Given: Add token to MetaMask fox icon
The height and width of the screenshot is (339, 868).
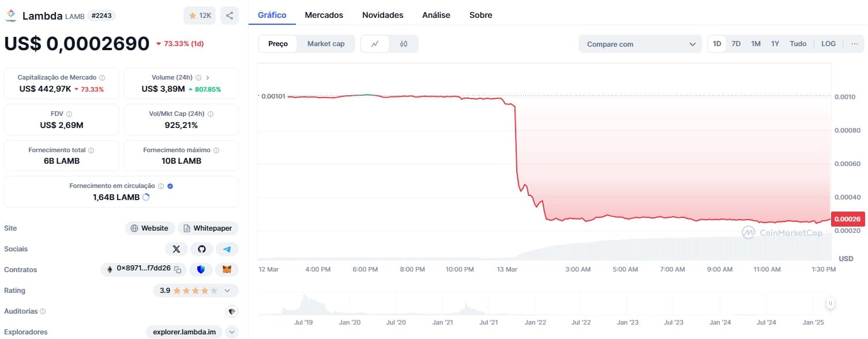Looking at the screenshot, I should click(227, 270).
